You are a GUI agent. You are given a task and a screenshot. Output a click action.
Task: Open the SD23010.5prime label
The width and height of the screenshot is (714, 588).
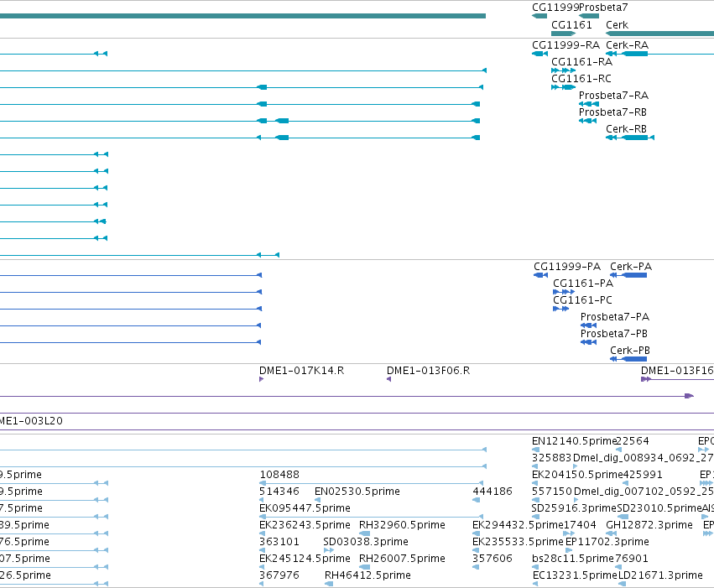pyautogui.click(x=659, y=508)
